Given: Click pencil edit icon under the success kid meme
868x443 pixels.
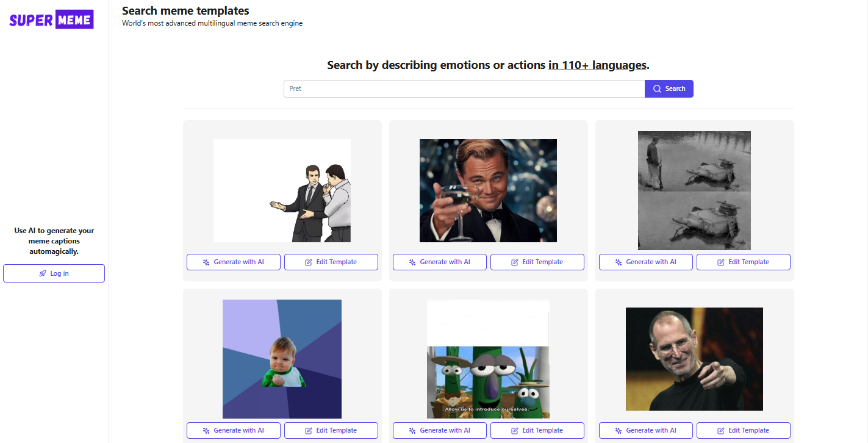Looking at the screenshot, I should coord(309,431).
